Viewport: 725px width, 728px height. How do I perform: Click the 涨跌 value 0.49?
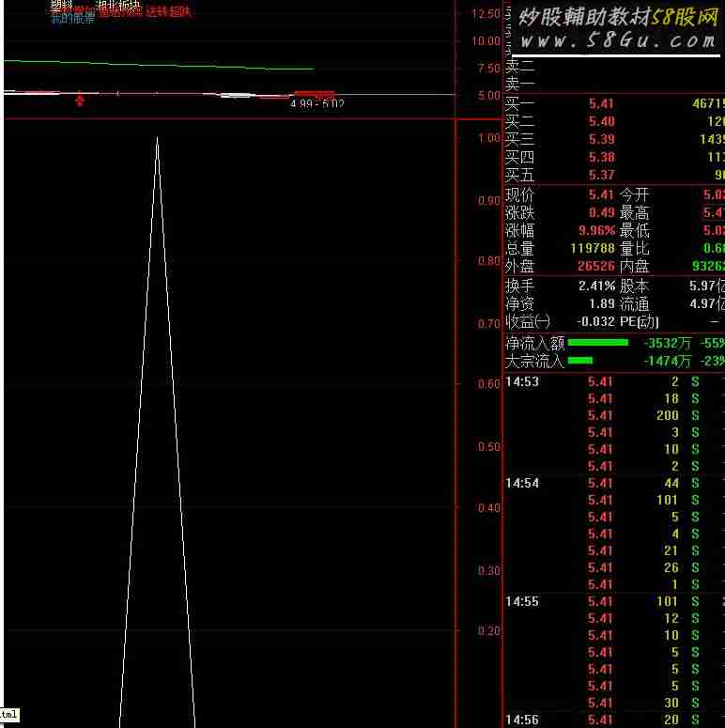click(x=602, y=212)
